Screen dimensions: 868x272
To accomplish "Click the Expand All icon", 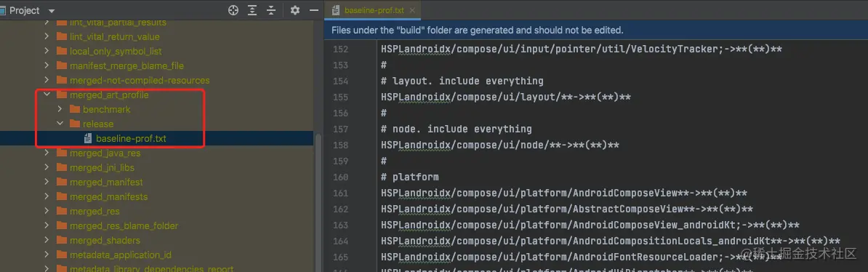I will 252,10.
